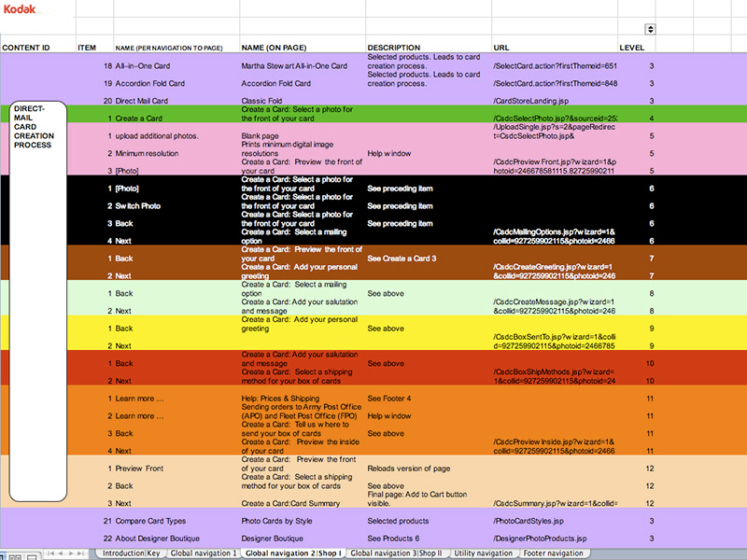Viewport: 747px width, 560px height.
Task: Click the /CsdcSummary.jsp URL cell
Action: [x=556, y=503]
